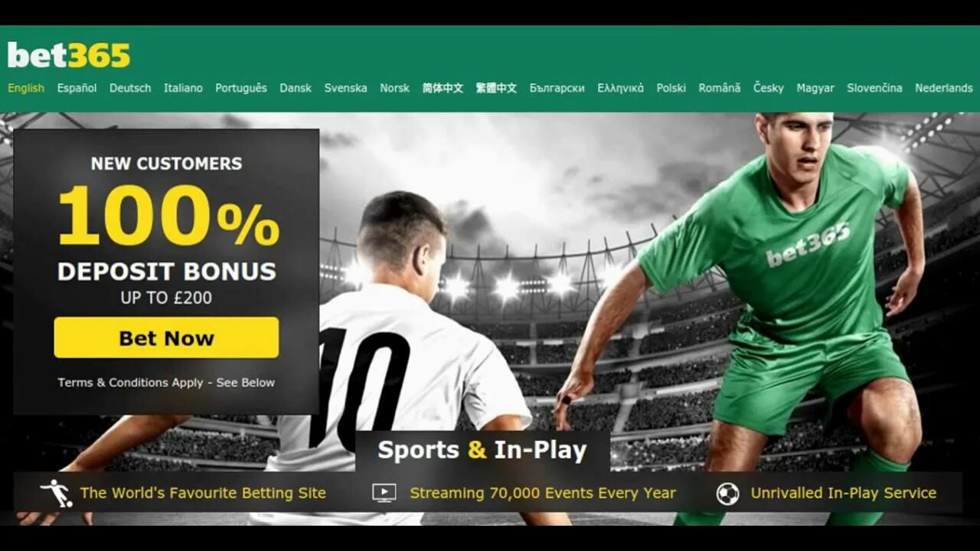
Task: Select English language
Action: (26, 88)
